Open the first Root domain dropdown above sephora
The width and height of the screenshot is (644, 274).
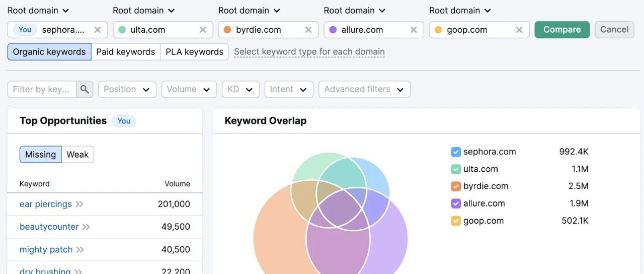pos(38,10)
